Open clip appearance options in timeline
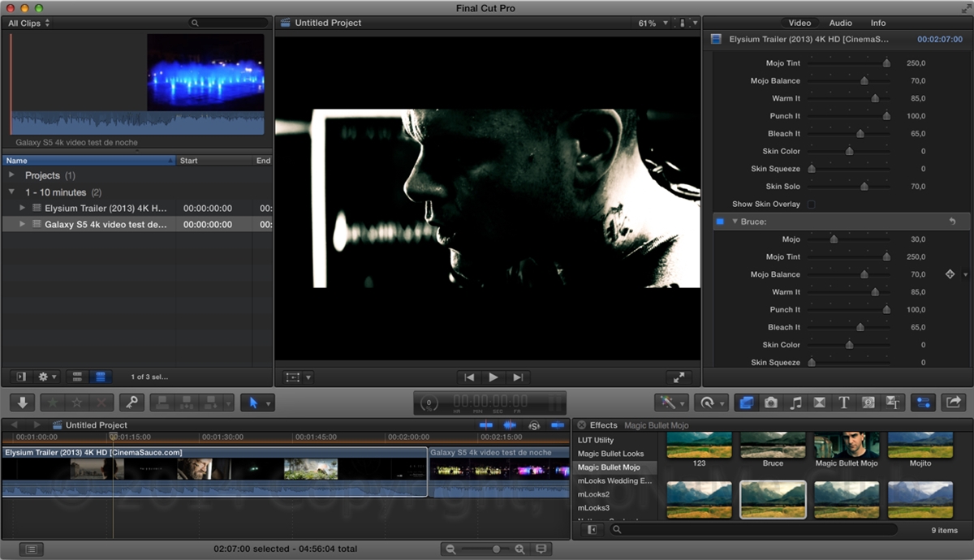 click(x=541, y=549)
